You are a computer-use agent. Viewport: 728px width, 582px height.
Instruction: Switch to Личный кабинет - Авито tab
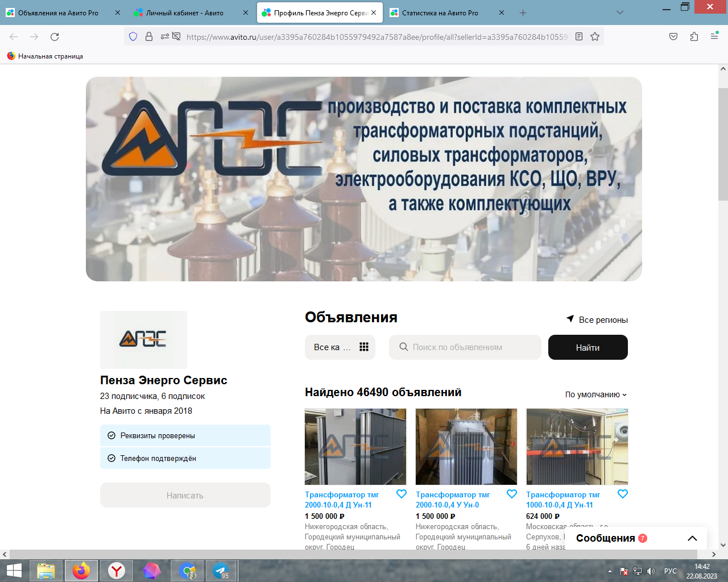[185, 13]
